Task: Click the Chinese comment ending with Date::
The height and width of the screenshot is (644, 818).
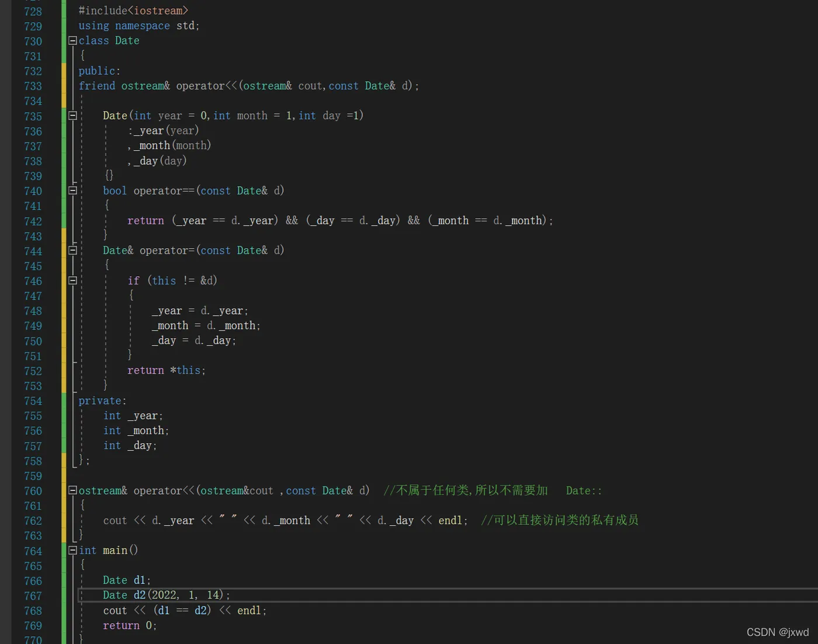Action: [x=493, y=490]
